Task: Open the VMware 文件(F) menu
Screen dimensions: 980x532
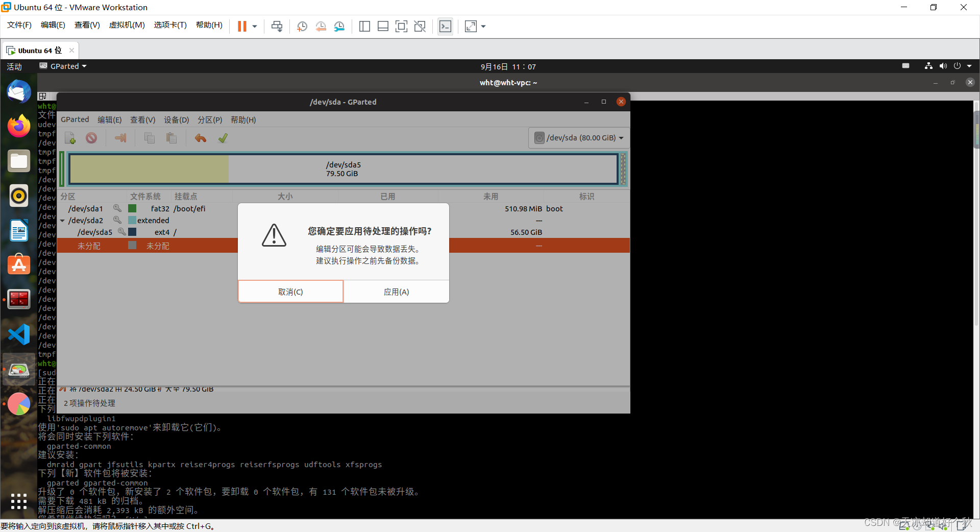Action: click(x=19, y=25)
